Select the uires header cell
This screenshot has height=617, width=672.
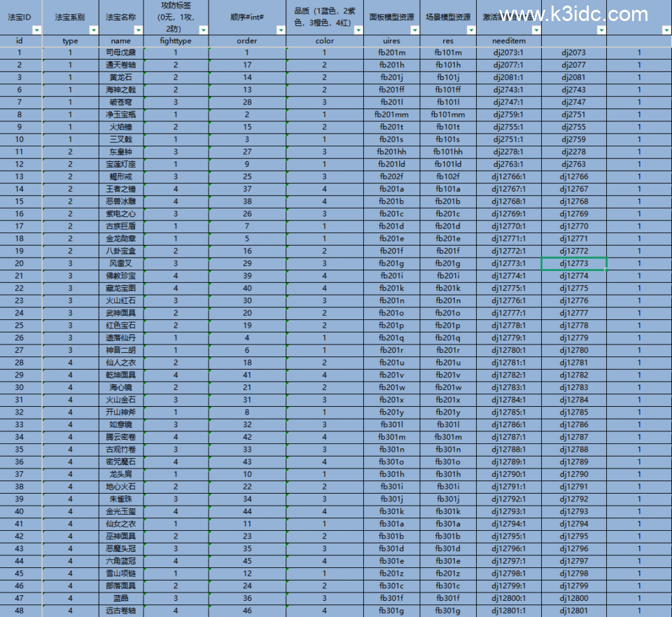click(x=391, y=41)
